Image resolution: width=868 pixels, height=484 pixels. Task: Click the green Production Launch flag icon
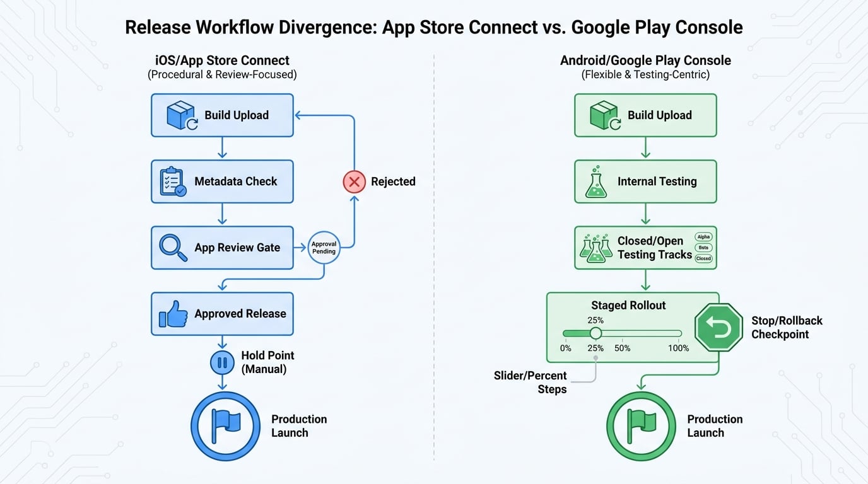click(x=641, y=426)
